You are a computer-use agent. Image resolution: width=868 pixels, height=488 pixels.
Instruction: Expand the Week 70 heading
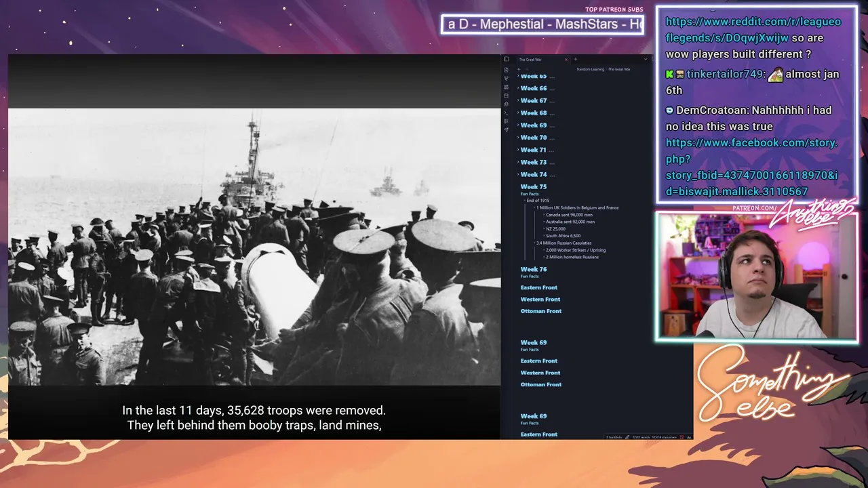point(519,138)
